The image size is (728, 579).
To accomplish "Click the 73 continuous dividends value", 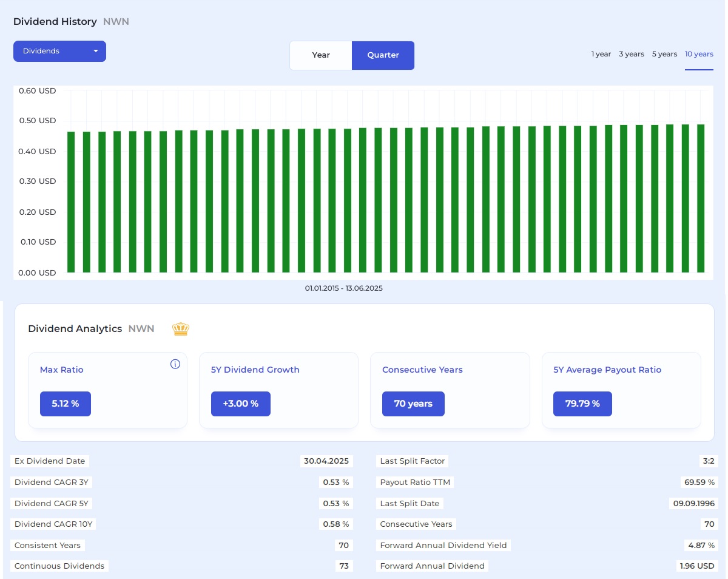I will pos(344,566).
